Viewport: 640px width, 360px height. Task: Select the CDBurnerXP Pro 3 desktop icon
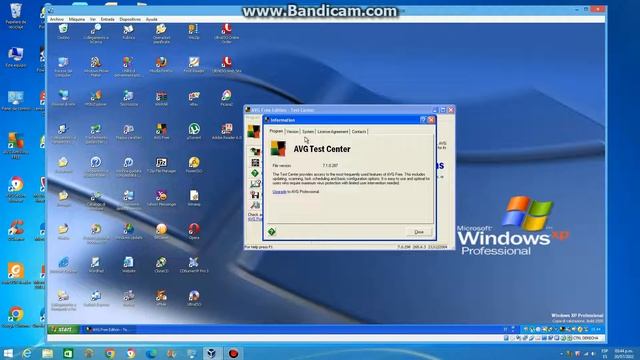(194, 264)
